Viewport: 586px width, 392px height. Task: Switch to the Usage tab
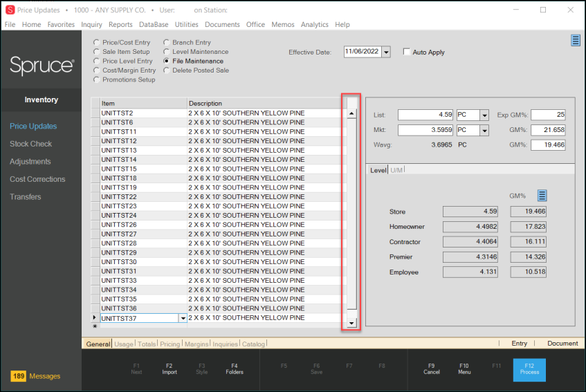point(124,344)
